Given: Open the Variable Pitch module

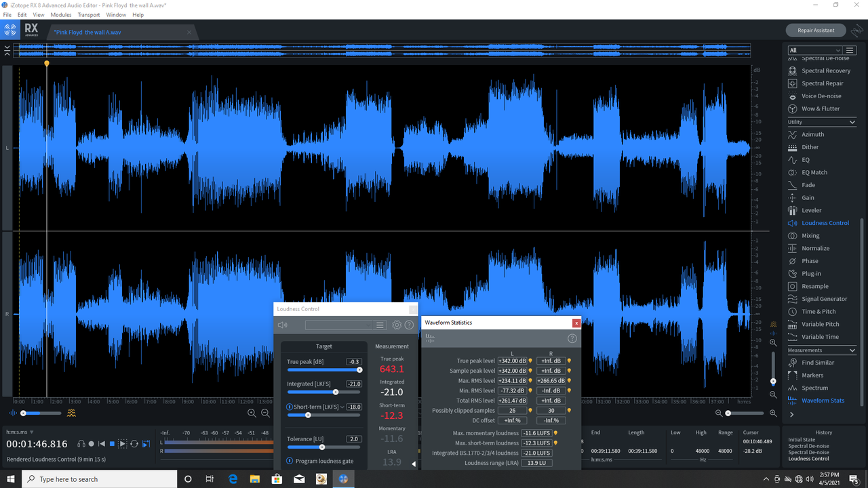Looking at the screenshot, I should click(x=813, y=324).
